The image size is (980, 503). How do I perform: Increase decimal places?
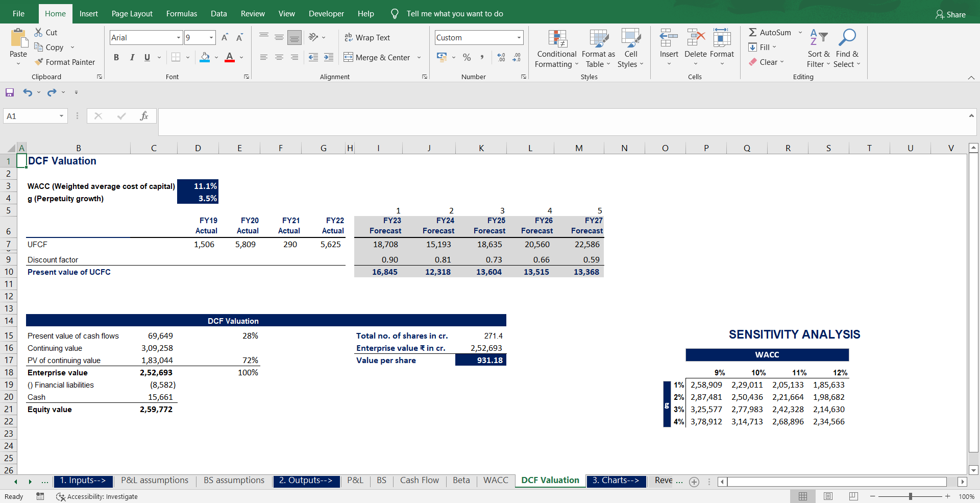501,57
